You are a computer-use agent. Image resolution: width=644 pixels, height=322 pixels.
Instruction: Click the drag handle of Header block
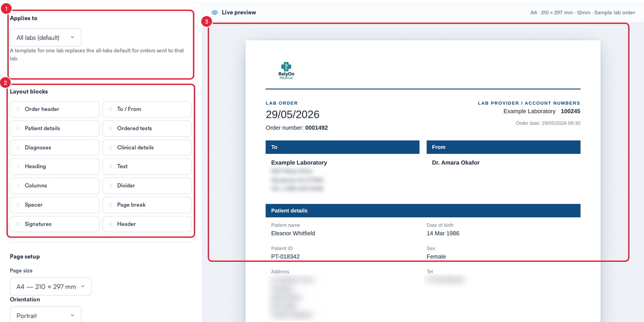[110, 224]
